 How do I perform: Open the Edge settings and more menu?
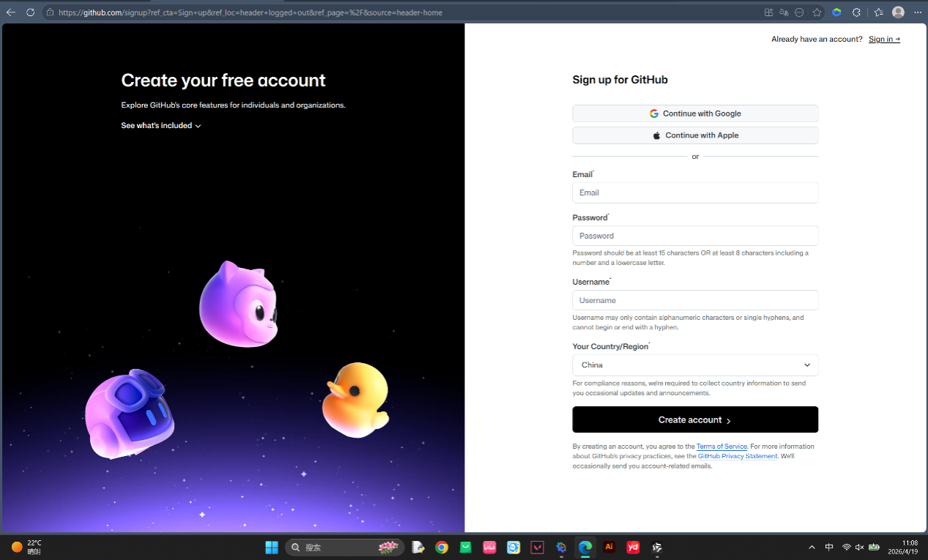click(x=918, y=12)
